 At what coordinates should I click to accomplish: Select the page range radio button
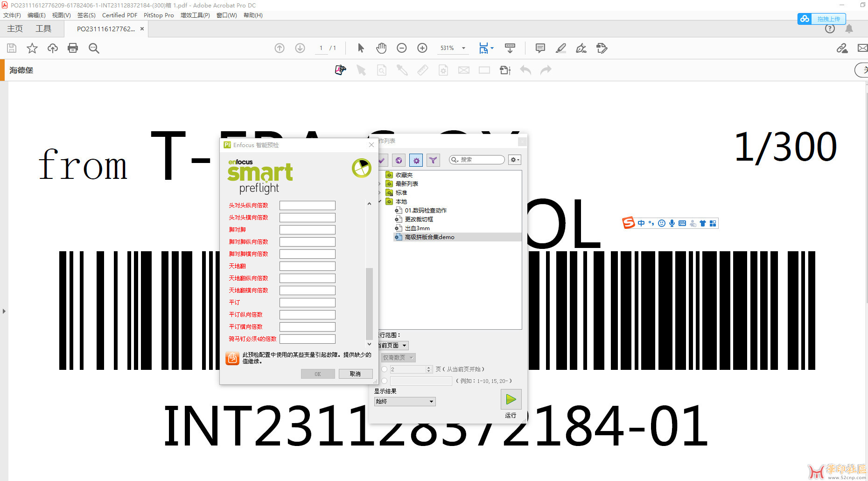(384, 381)
